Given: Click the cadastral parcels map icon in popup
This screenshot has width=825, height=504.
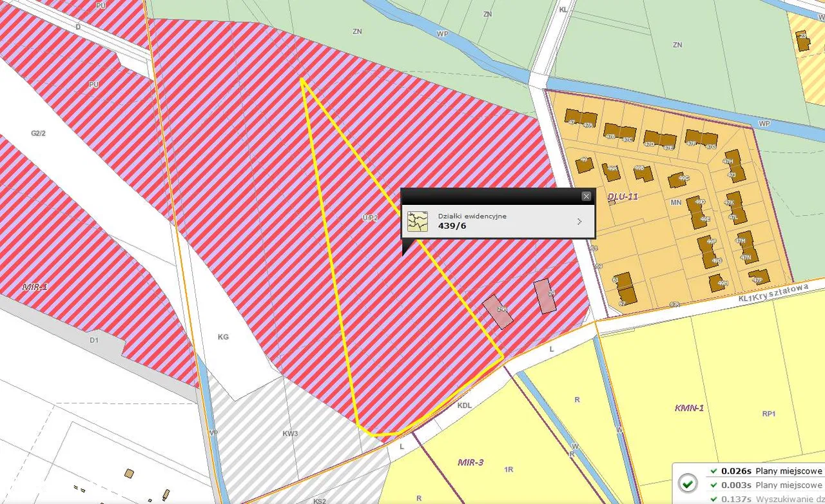Looking at the screenshot, I should (418, 221).
